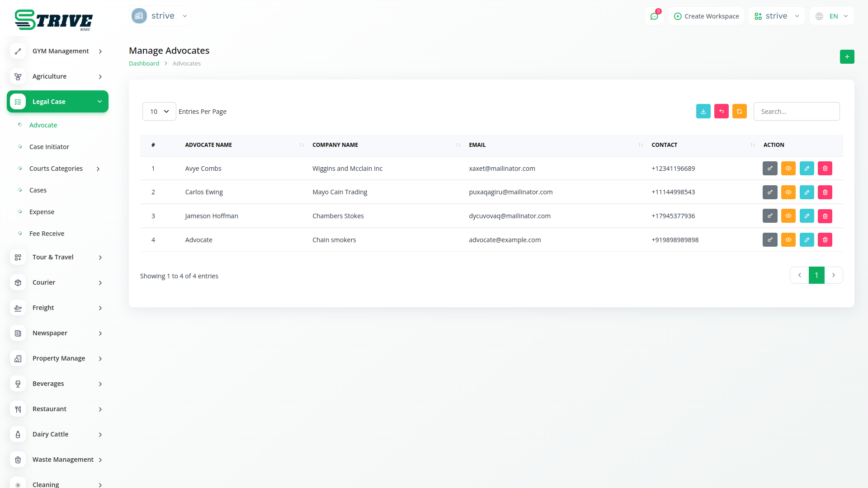Delete Jameson Hoffman using trash icon
This screenshot has height=488, width=868.
point(825,216)
